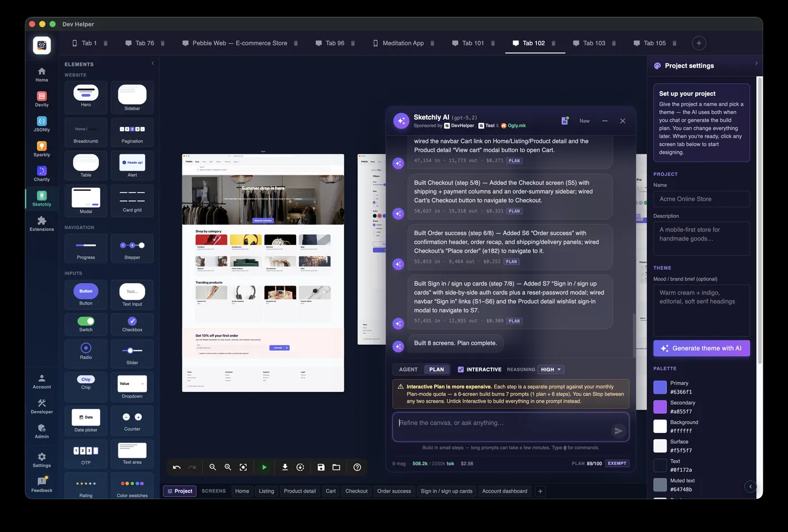788x532 pixels.
Task: Click the zoom out magnifier icon
Action: point(213,467)
